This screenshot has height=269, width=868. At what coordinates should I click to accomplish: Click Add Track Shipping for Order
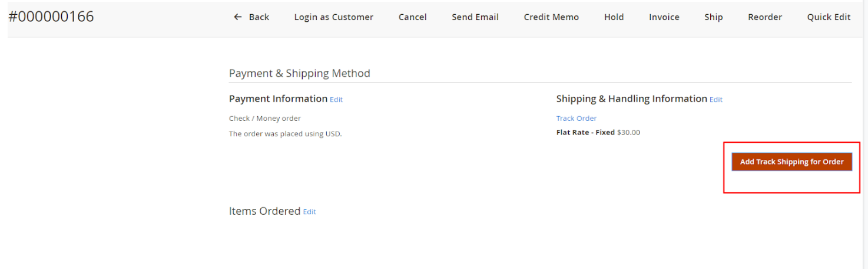791,162
